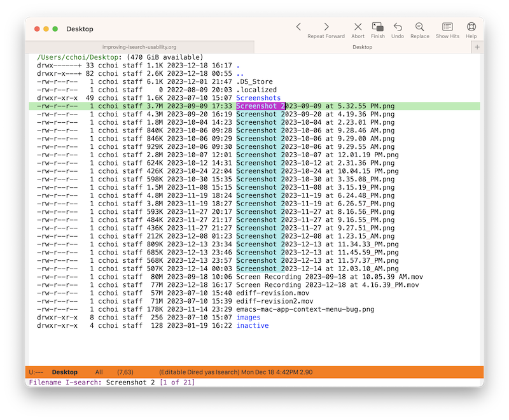Click the Undo toolbar icon
Image resolution: width=509 pixels, height=420 pixels.
point(397,27)
